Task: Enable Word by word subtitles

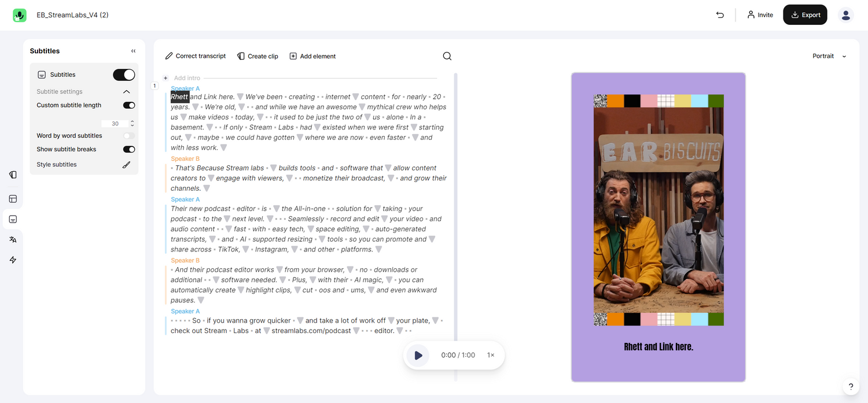Action: click(128, 135)
